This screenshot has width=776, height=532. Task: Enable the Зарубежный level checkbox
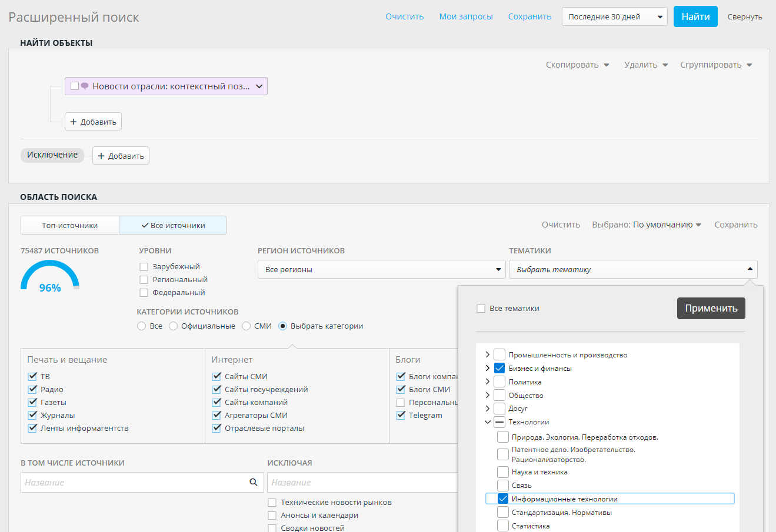coord(144,267)
